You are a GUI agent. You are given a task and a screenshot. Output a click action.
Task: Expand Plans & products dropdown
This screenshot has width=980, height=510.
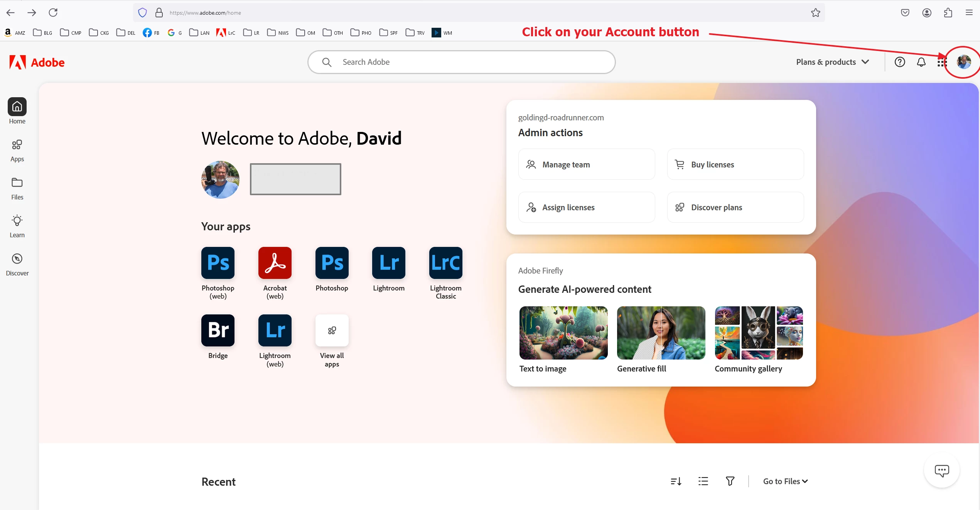coord(832,62)
